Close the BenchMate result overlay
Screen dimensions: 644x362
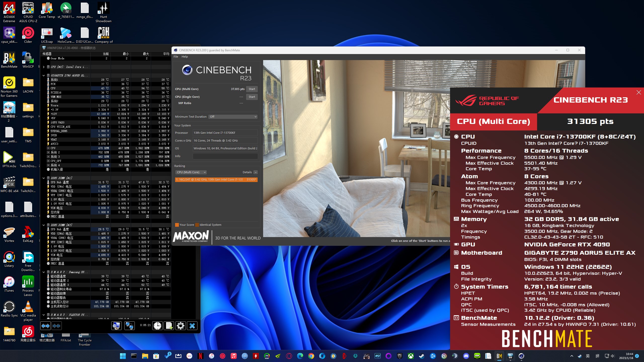[x=639, y=93]
